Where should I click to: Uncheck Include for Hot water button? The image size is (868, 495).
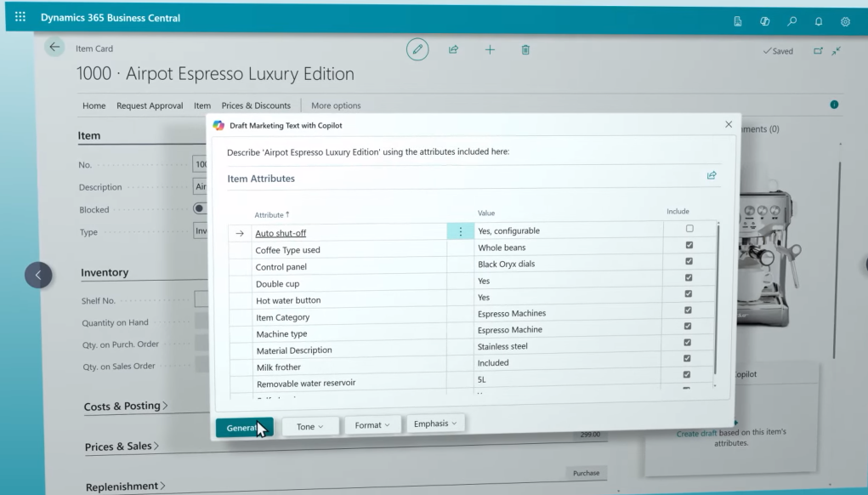[688, 293]
